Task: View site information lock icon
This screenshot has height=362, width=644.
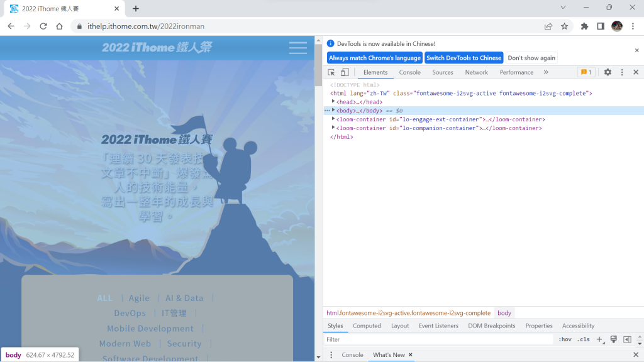Action: click(79, 26)
